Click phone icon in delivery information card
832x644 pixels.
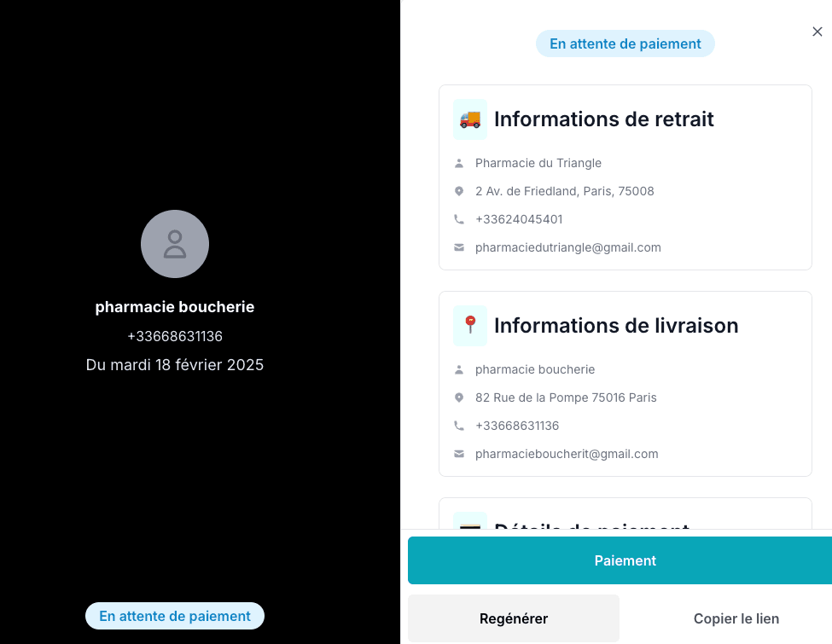coord(459,426)
